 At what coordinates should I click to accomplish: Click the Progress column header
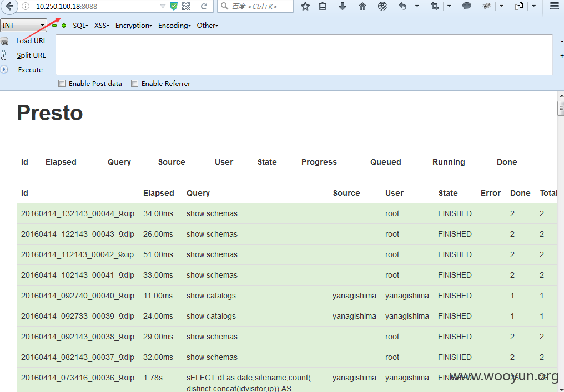pos(319,162)
